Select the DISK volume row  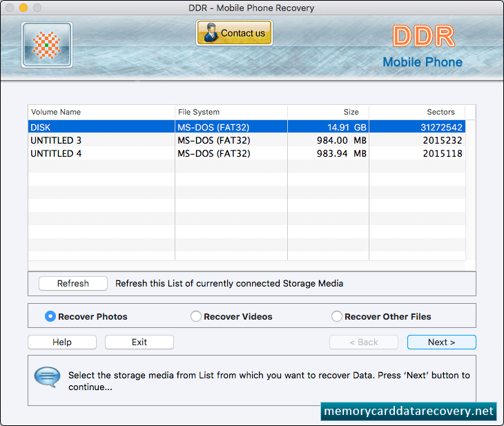point(246,127)
